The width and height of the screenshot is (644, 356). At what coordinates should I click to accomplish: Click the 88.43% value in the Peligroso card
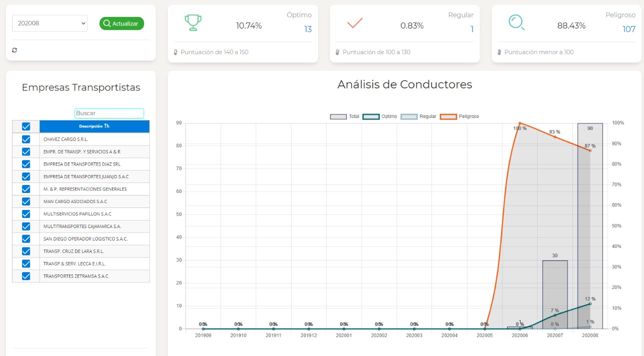coord(571,25)
